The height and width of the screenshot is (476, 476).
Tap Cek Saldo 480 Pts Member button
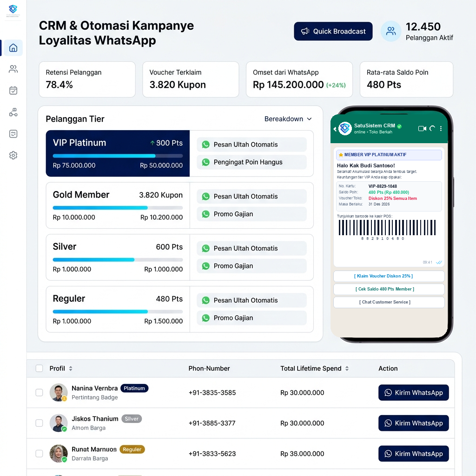389,289
